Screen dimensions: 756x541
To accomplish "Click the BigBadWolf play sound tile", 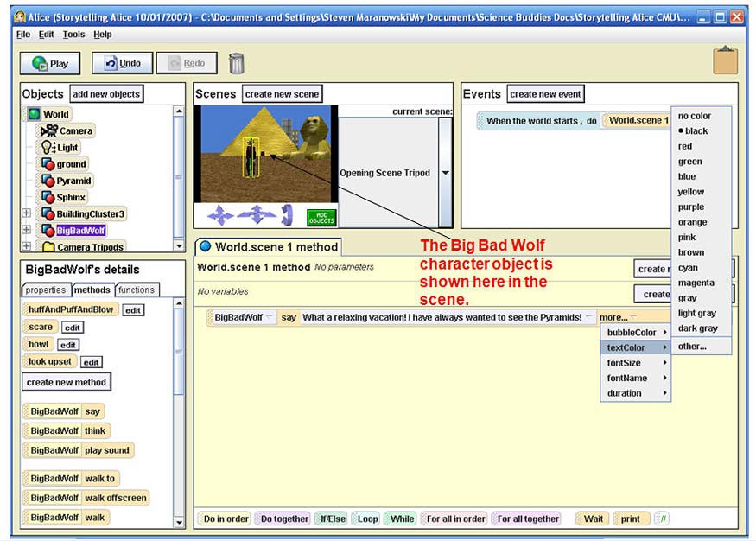I will pos(79,450).
